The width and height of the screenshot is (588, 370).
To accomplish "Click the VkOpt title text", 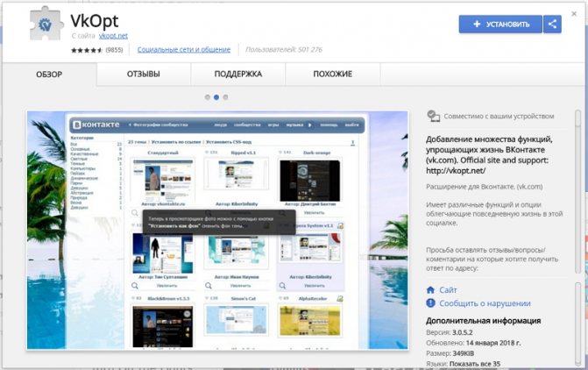I will point(95,21).
